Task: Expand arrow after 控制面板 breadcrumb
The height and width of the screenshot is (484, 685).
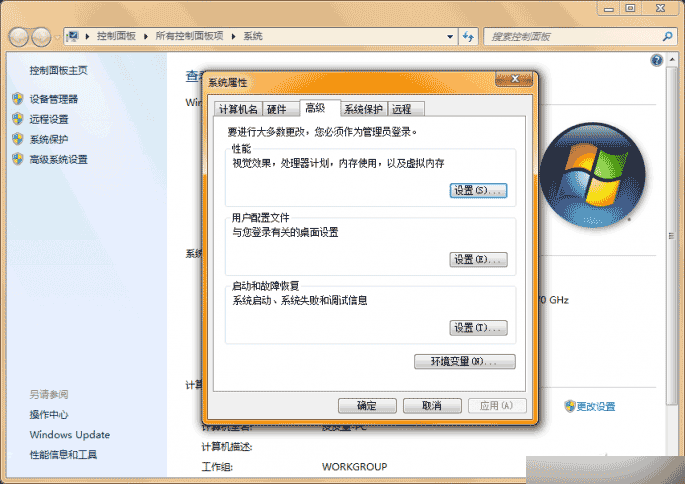Action: point(146,36)
